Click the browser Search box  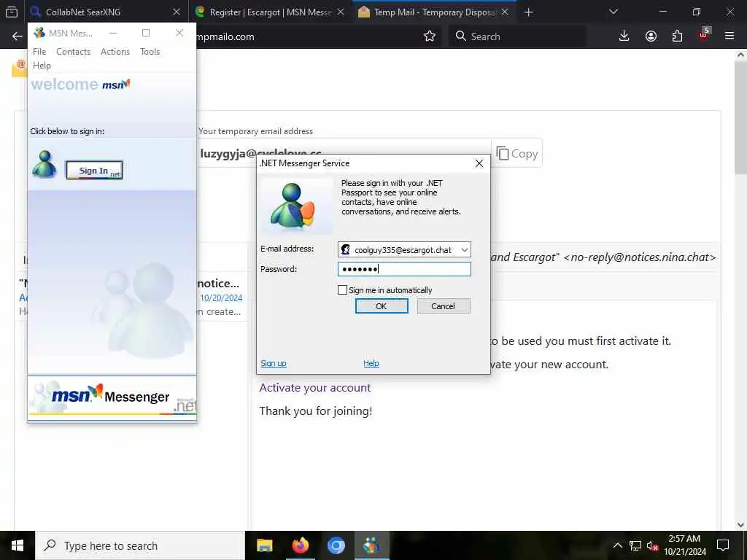pyautogui.click(x=517, y=36)
